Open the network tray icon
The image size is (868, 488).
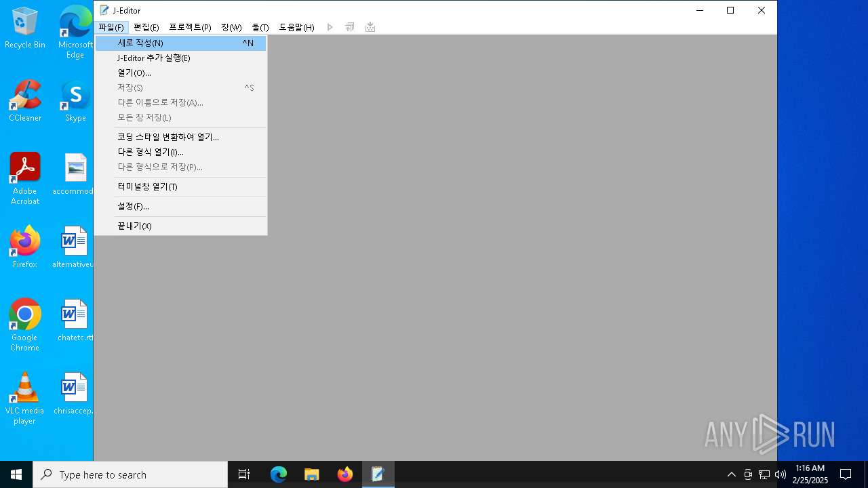point(764,474)
